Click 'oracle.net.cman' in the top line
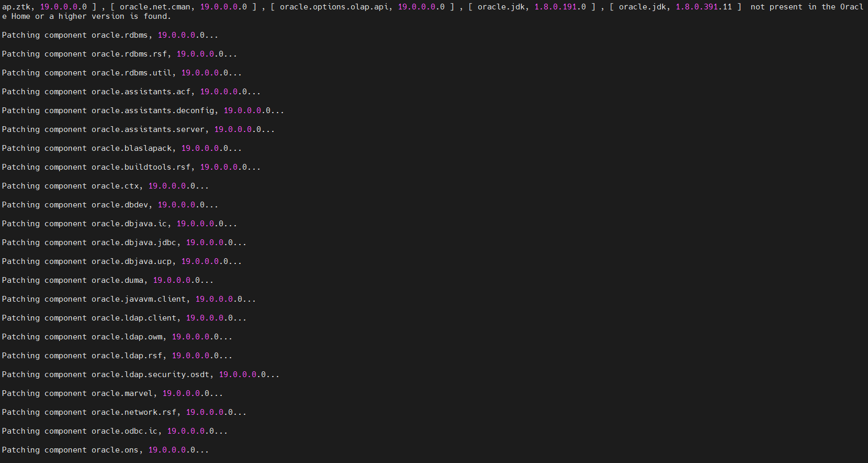Screen dimensions: 868x463 (x=155, y=7)
